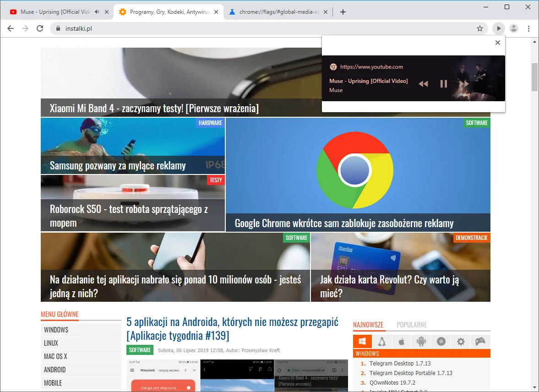539x392 pixels.
Task: Select the Android robot category icon
Action: click(421, 342)
